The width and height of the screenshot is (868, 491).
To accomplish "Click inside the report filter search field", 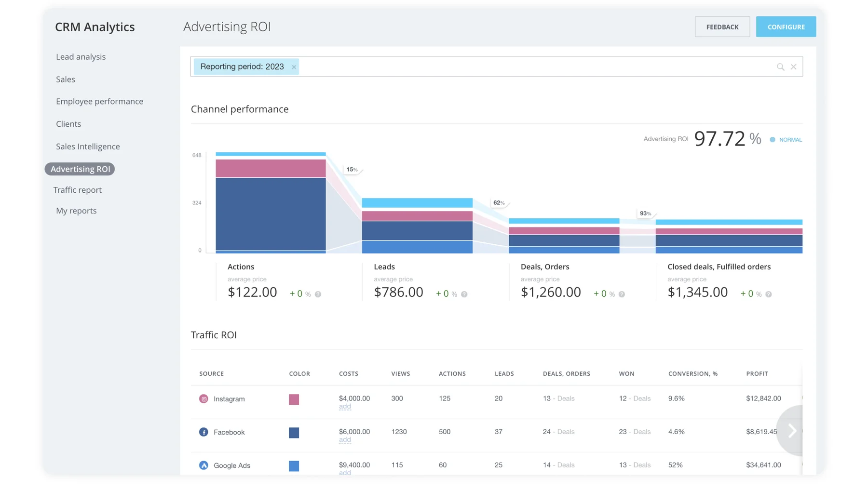I will tap(530, 67).
